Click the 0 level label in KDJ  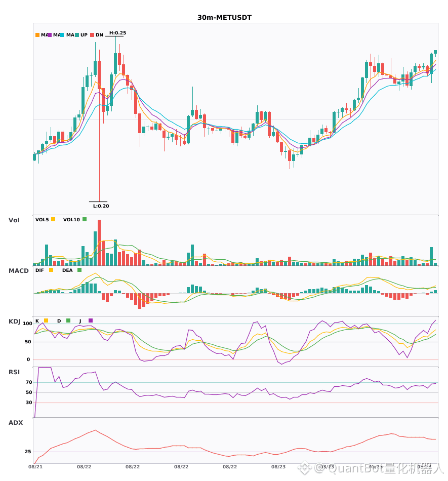(x=28, y=359)
